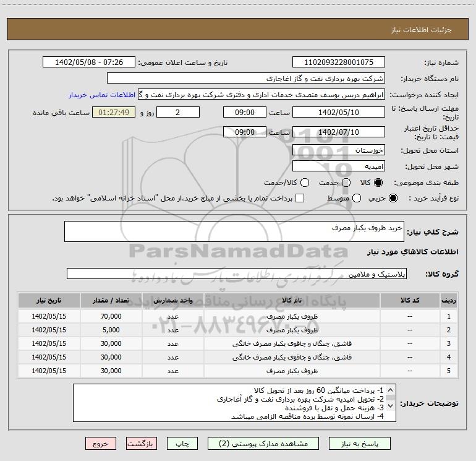Image resolution: width=476 pixels, height=461 pixels.
Task: Click quantity cell 5,000
Action: coord(111,330)
